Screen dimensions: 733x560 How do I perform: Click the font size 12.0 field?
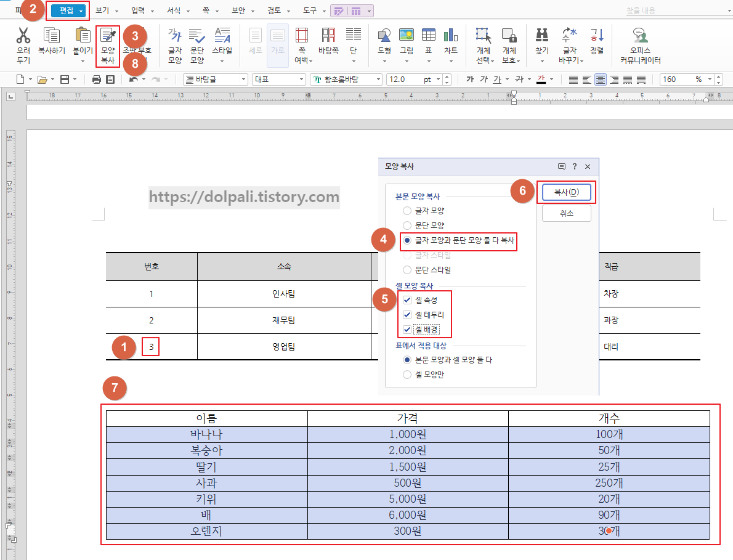[x=404, y=79]
